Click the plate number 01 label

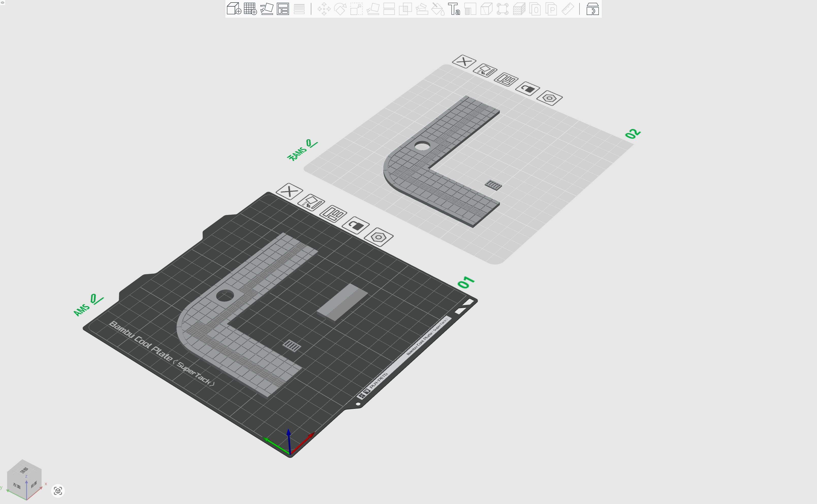click(x=466, y=282)
